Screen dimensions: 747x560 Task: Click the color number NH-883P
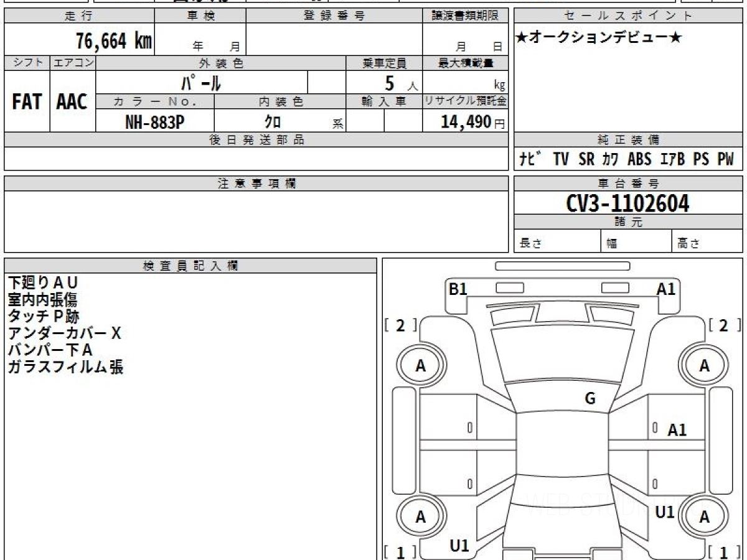click(154, 122)
